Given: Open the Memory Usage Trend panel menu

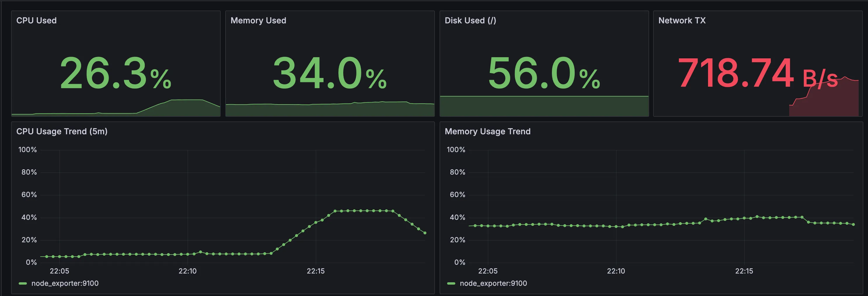Looking at the screenshot, I should coord(488,131).
